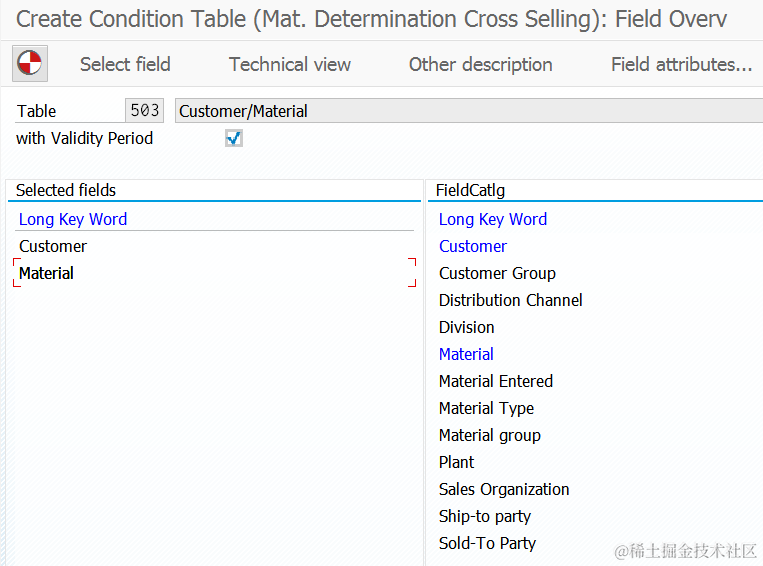This screenshot has width=763, height=566.
Task: Choose Customer Group in the field catalog
Action: [497, 273]
